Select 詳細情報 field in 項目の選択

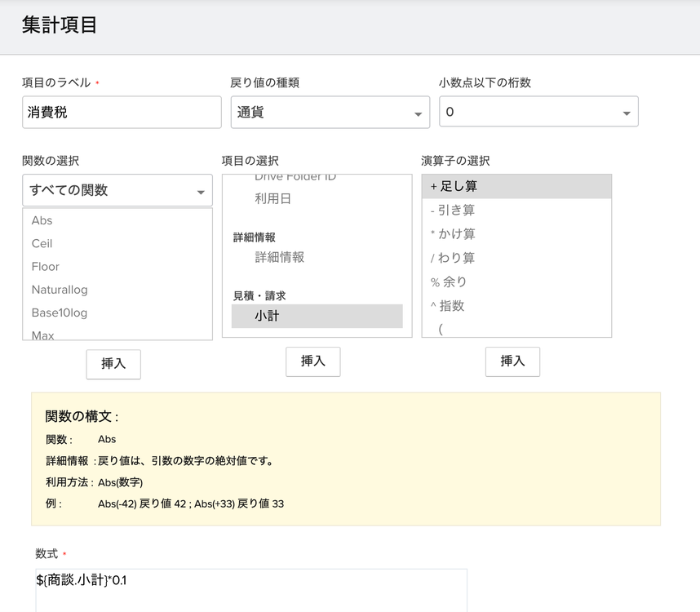click(280, 257)
